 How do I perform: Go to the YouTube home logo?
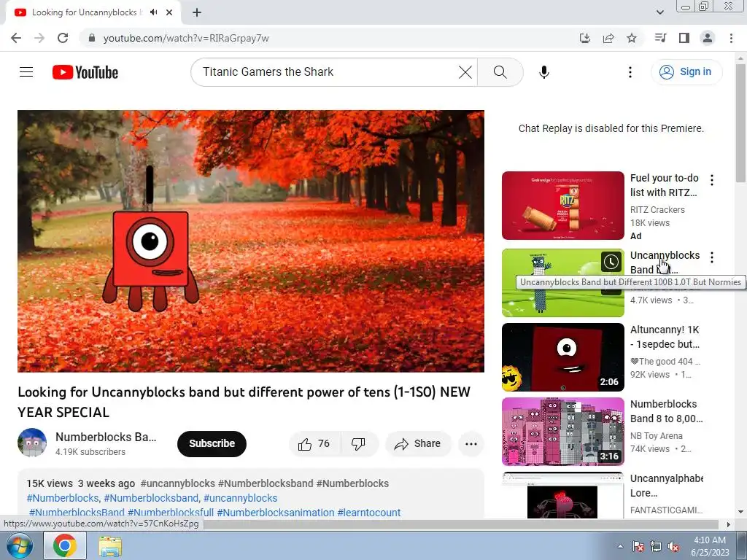85,72
